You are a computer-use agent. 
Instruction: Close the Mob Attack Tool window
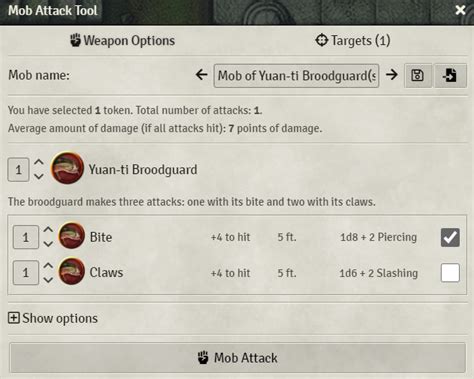pos(460,10)
